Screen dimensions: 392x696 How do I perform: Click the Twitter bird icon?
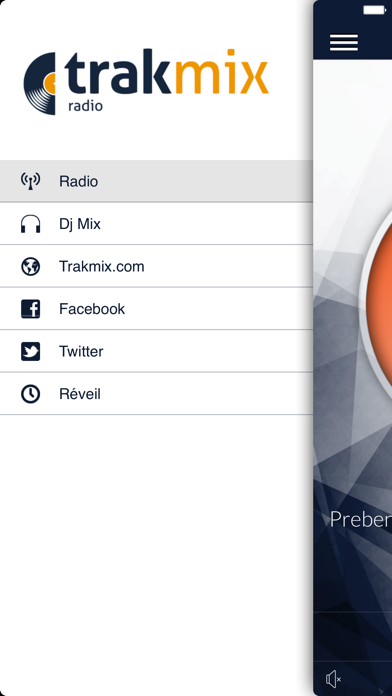31,352
